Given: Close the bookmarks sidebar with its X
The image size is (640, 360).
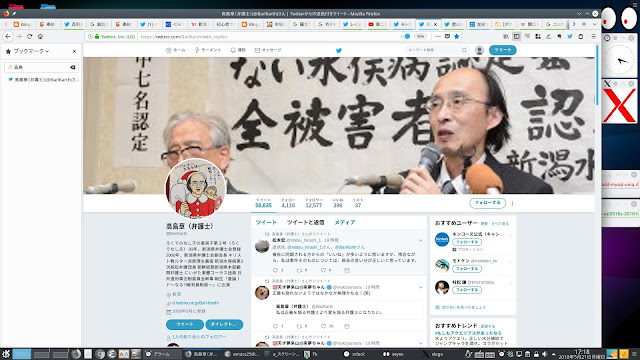Looking at the screenshot, I should 74,51.
